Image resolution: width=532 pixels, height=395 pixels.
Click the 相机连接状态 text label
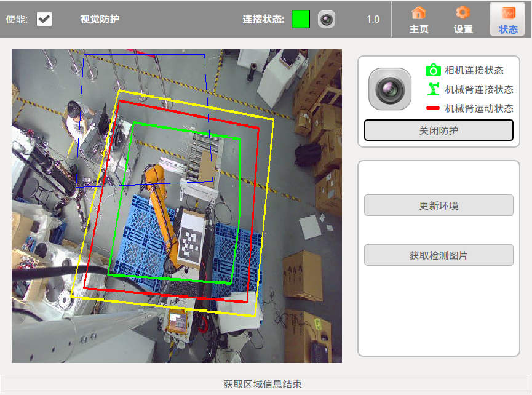click(x=474, y=70)
